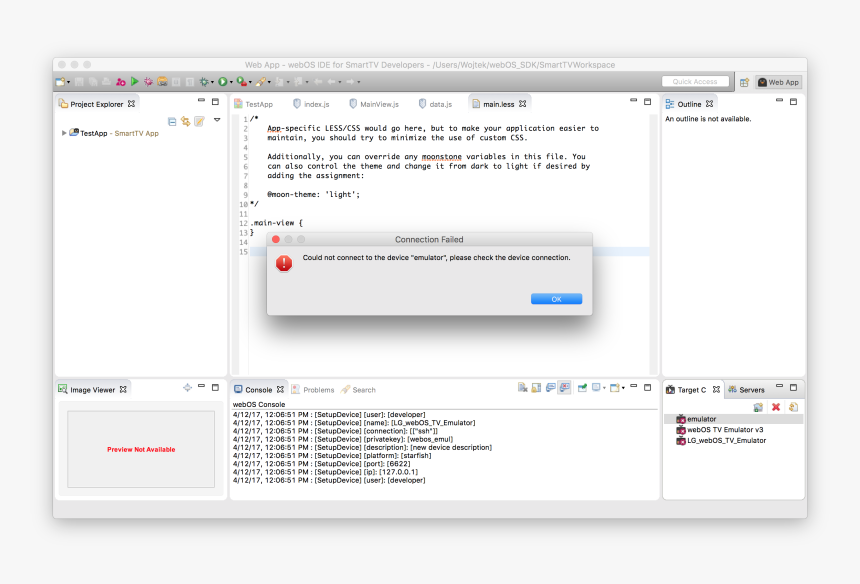Click Collapse All in Project Explorer
Screen dimensions: 860x584
point(172,121)
